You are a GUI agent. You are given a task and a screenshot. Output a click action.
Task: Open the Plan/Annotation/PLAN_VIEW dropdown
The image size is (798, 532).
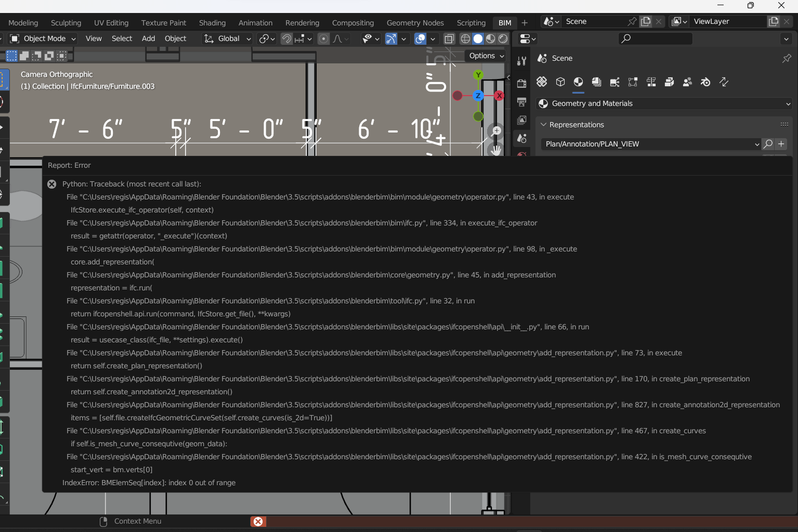click(650, 144)
